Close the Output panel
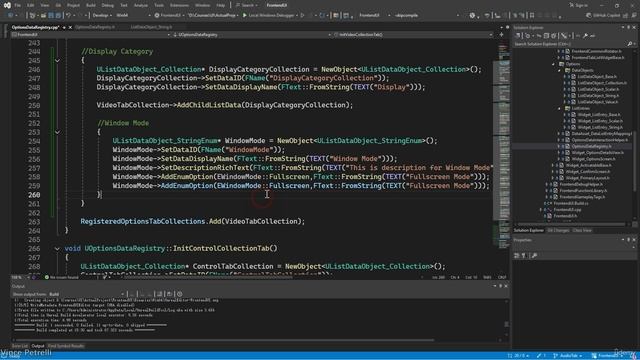The height and width of the screenshot is (360, 640). coord(506,286)
